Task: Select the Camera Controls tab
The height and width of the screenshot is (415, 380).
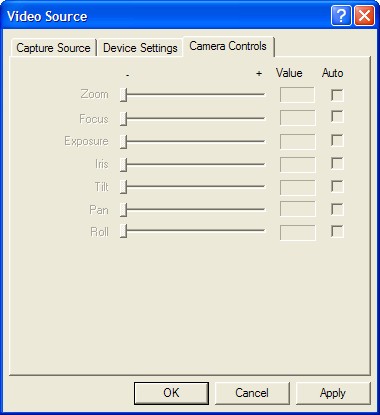Action: [x=228, y=46]
